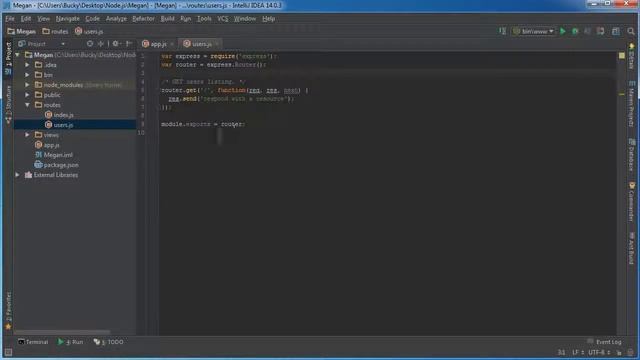Start debugging with the green bug icon
The width and height of the screenshot is (640, 360).
[x=575, y=31]
